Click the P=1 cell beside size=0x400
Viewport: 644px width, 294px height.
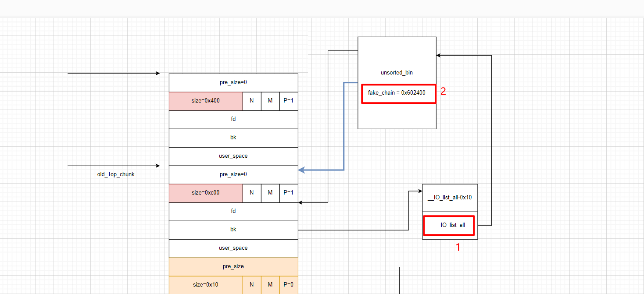[x=289, y=101]
